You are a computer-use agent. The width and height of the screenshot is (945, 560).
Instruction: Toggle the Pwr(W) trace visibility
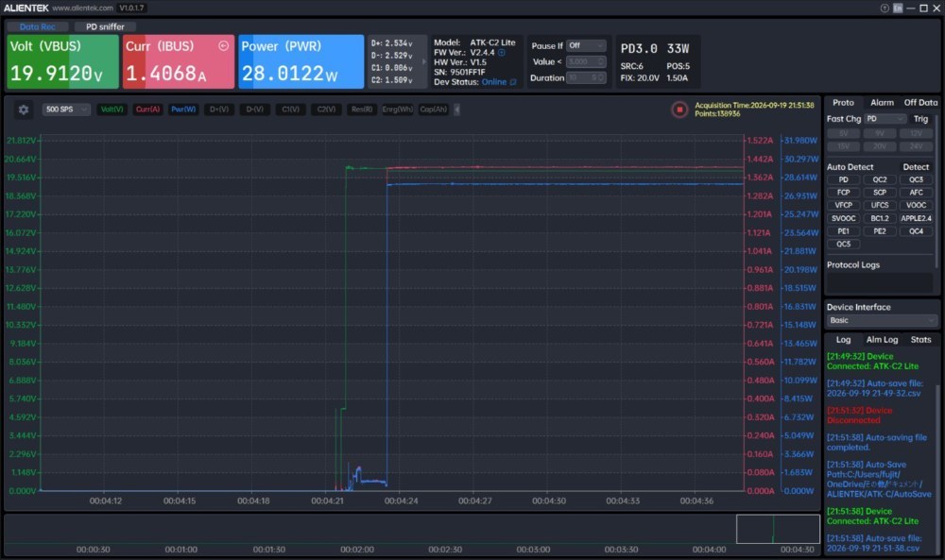pos(183,110)
